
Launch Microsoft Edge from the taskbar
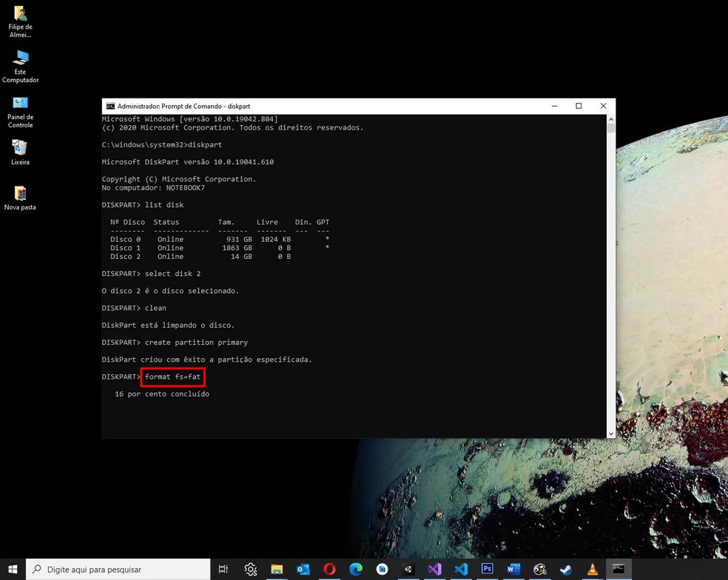356,570
